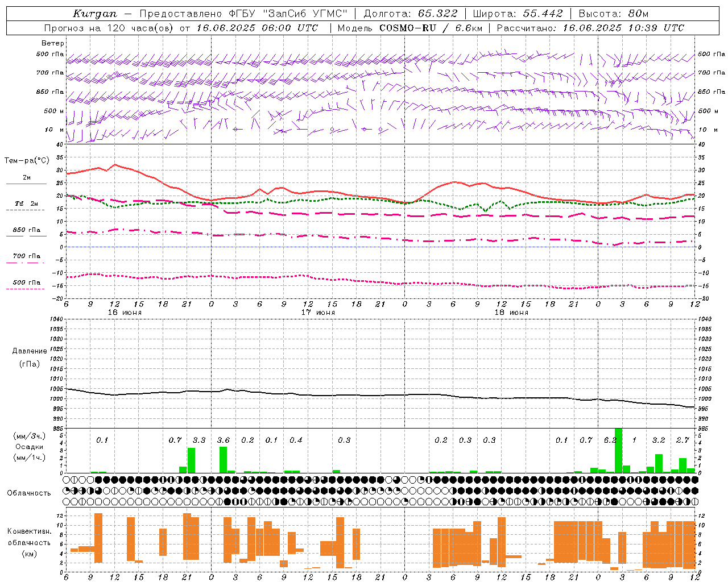Viewport: 728px width, 582px height.
Task: Select the latitude value "55.442"
Action: click(x=543, y=14)
